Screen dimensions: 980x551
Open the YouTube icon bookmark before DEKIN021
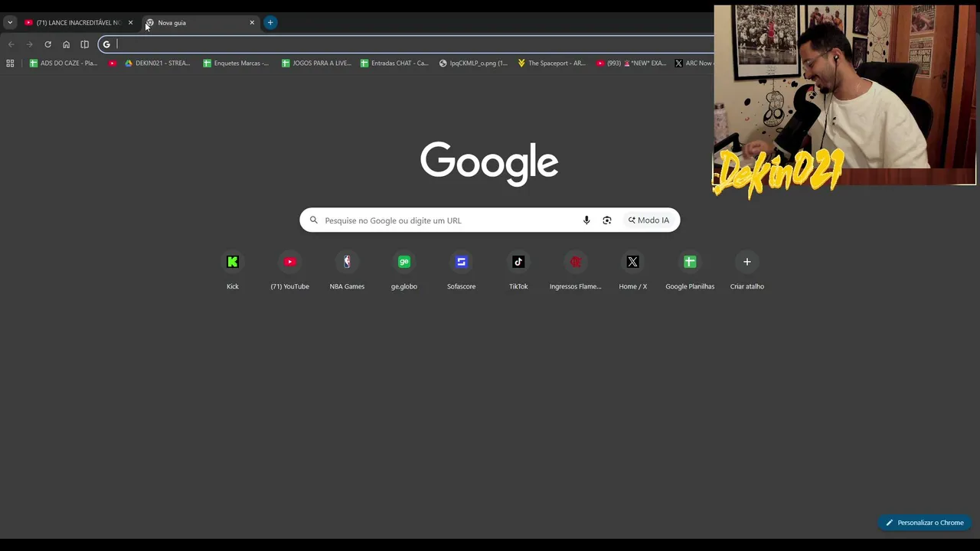[113, 64]
